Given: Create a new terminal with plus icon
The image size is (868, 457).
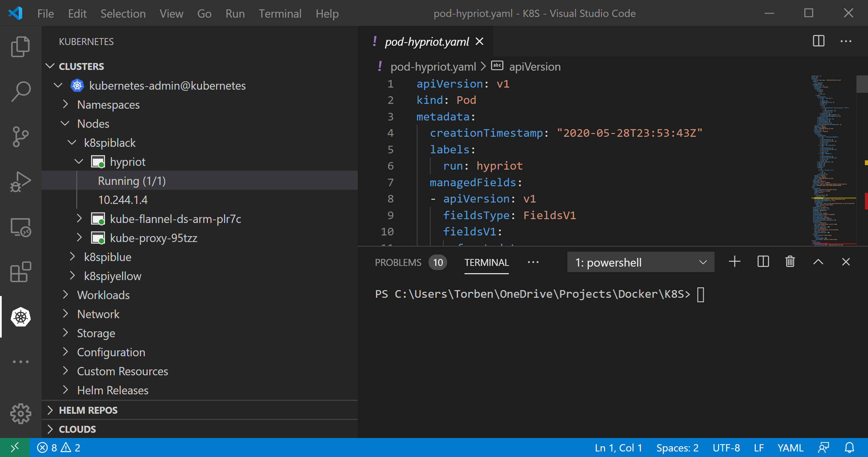Looking at the screenshot, I should [x=734, y=262].
